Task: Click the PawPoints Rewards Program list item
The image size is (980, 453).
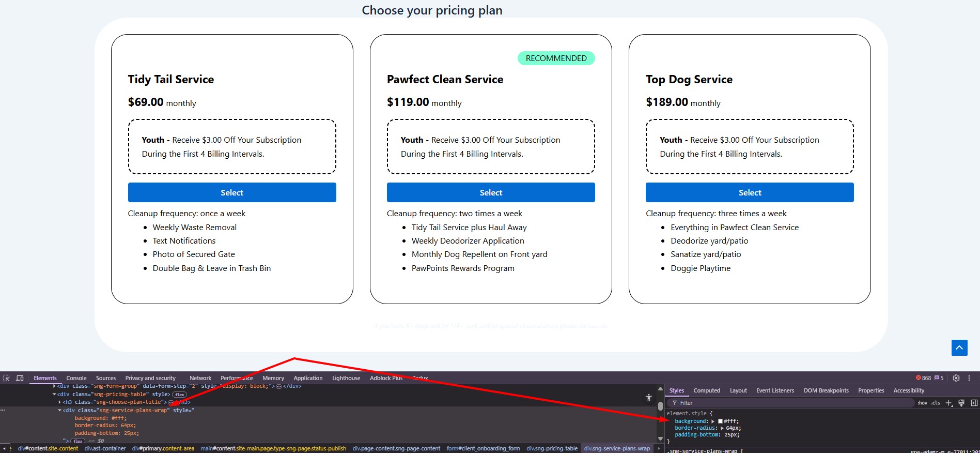Action: coord(463,268)
